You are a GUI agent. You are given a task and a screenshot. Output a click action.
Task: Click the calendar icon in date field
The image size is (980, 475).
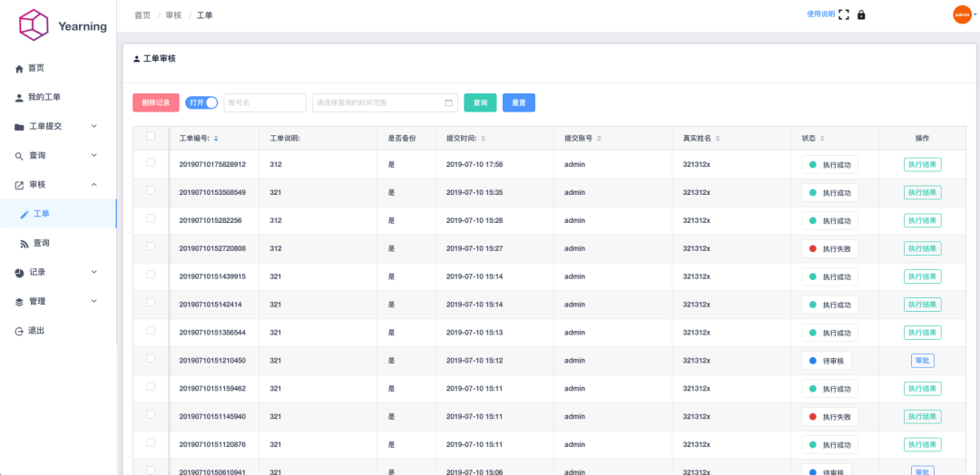(x=449, y=103)
